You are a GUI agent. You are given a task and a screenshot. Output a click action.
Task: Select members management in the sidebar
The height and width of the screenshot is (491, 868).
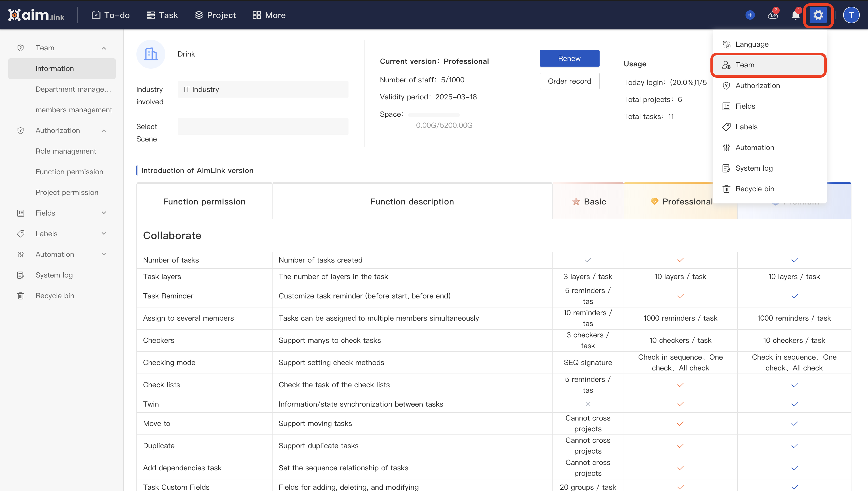click(74, 110)
